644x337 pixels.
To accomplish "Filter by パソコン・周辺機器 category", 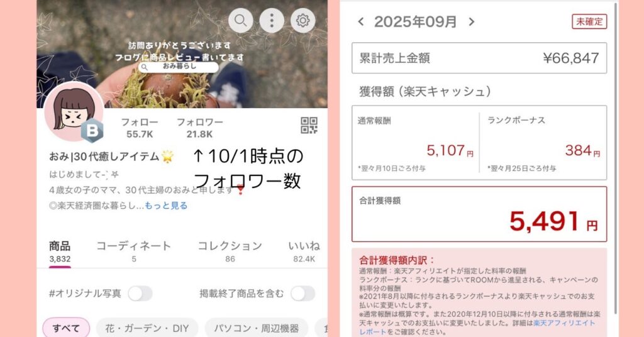I will coord(257,328).
